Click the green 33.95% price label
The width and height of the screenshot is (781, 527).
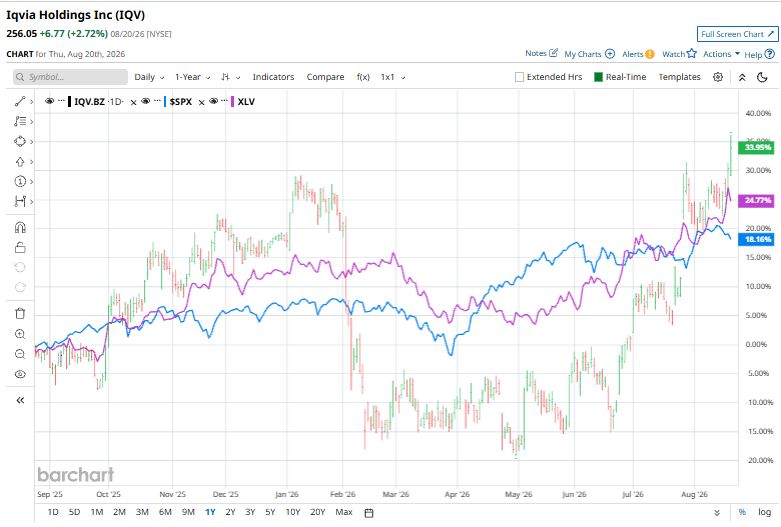tap(757, 147)
